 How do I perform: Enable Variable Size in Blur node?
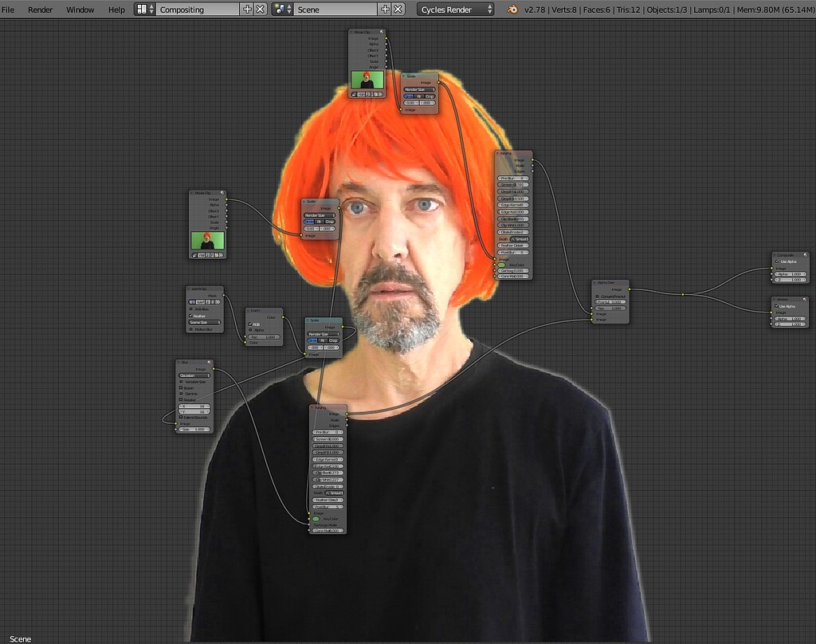[181, 382]
